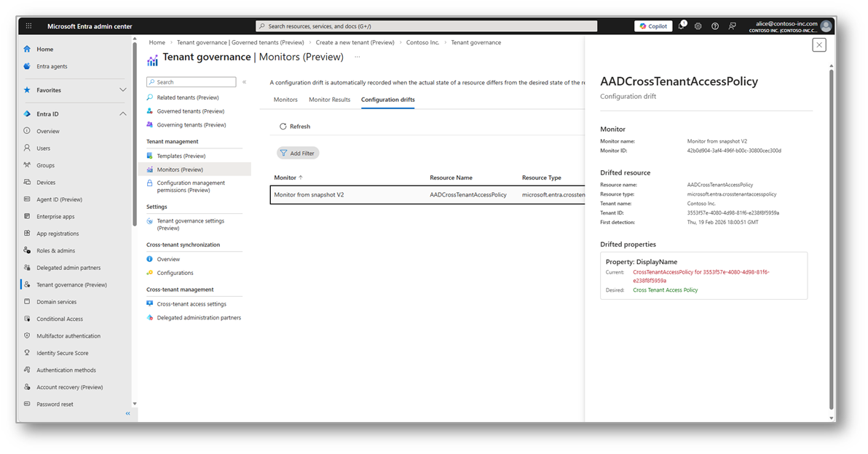This screenshot has width=868, height=454.
Task: Click Contoso Inc. breadcrumb
Action: [422, 43]
